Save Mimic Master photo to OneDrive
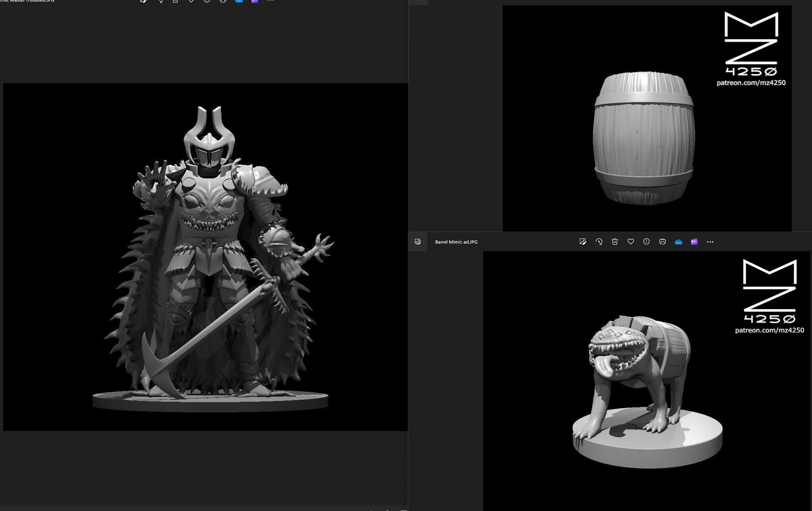The height and width of the screenshot is (511, 812). [x=238, y=1]
